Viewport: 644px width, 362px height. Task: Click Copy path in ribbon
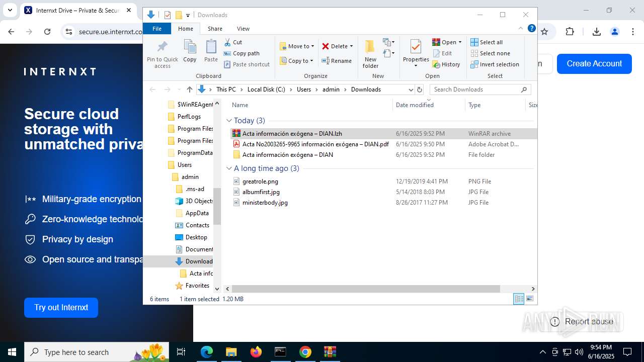242,53
